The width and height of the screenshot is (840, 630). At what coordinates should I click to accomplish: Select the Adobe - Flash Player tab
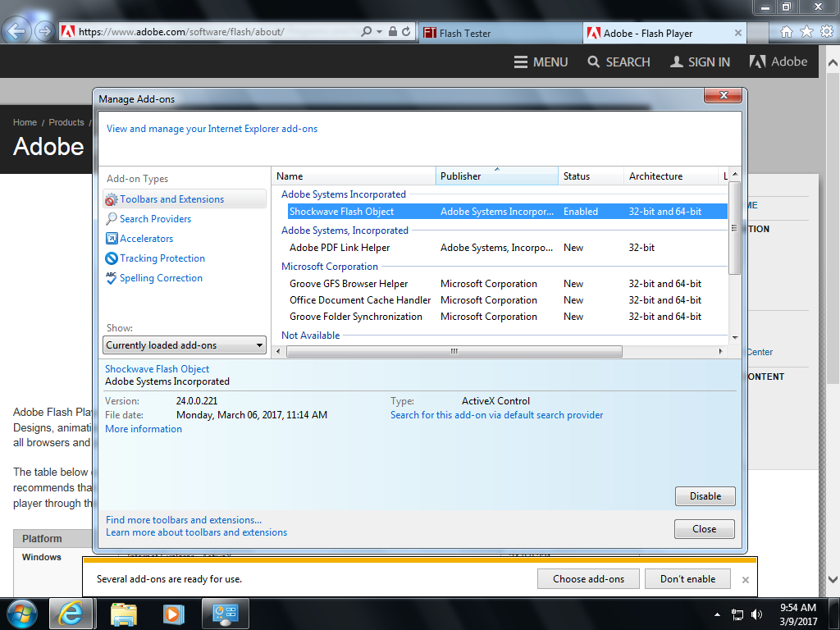pos(657,33)
